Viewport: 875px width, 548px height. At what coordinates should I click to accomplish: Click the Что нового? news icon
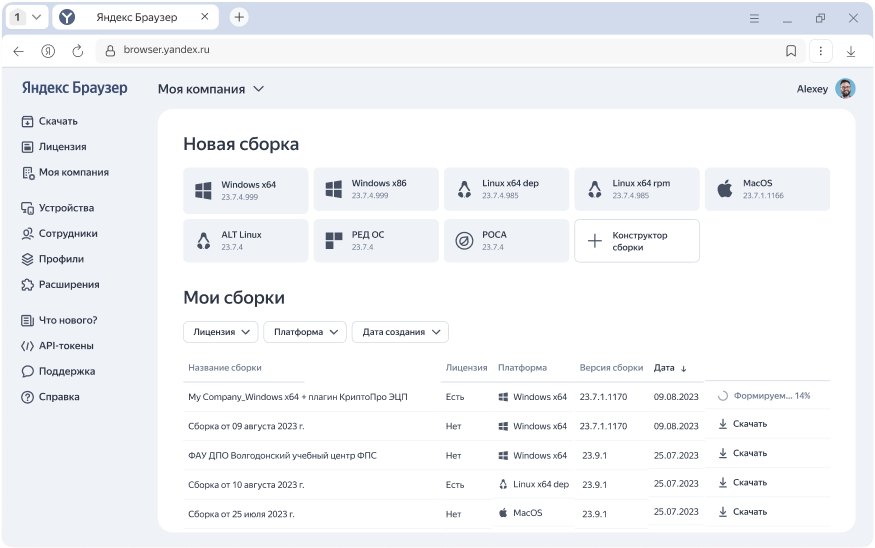tap(27, 320)
